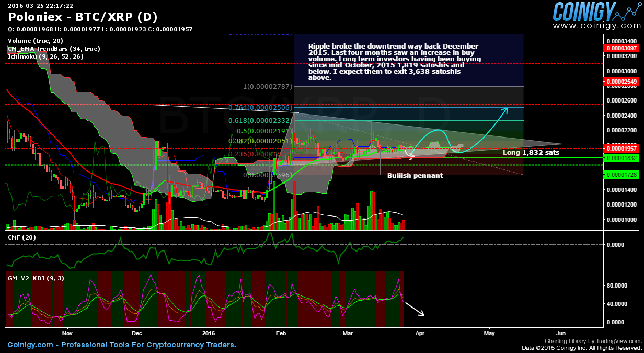Select the Ripple broke the downtrend note text
Image resolution: width=644 pixels, height=353 pixels.
click(x=394, y=62)
